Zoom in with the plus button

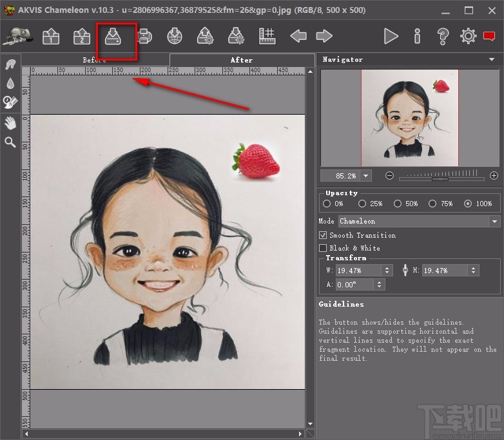pos(494,176)
